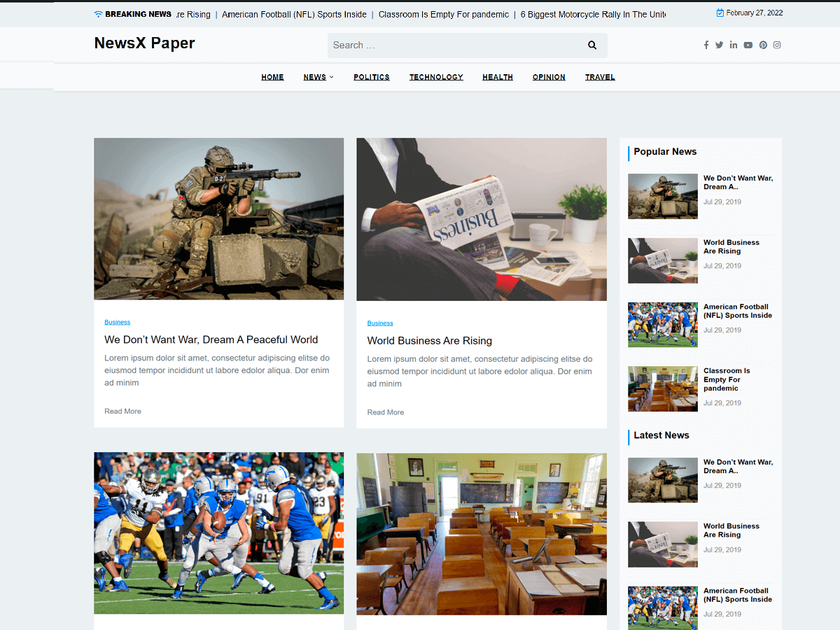Open the Instagram social icon
The image size is (840, 630).
pos(777,45)
